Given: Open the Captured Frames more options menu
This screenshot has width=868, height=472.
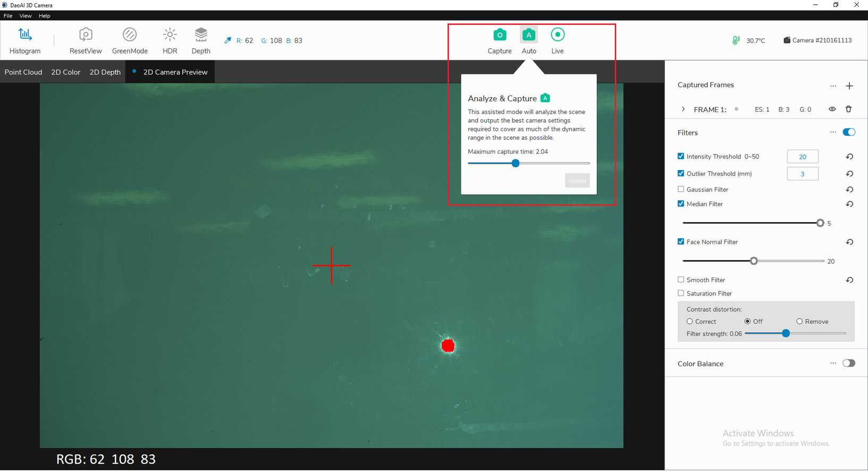Looking at the screenshot, I should [x=833, y=86].
